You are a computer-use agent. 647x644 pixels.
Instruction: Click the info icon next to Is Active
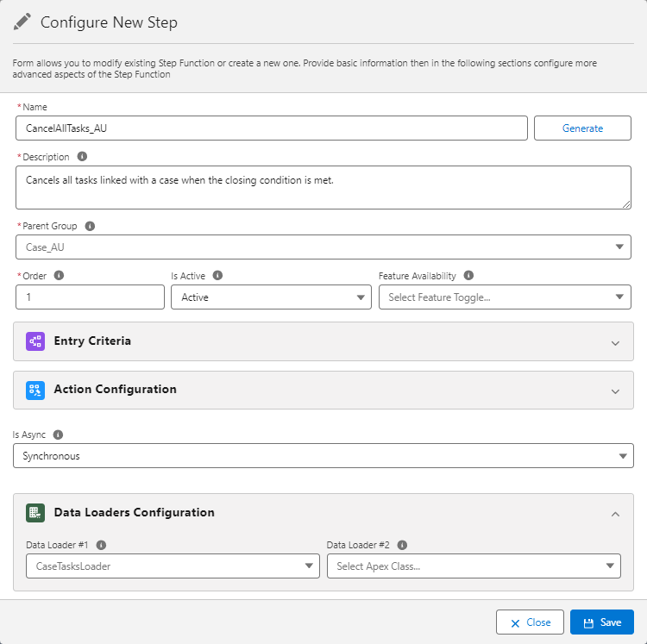click(x=217, y=275)
